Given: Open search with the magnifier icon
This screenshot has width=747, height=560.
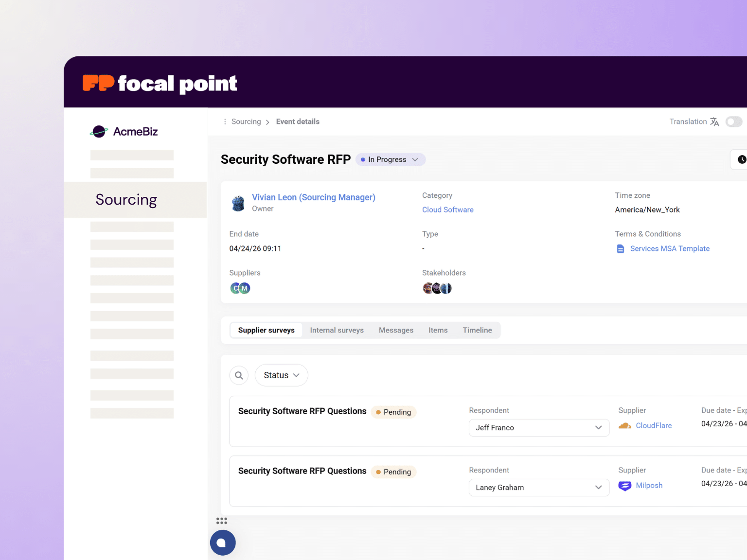Looking at the screenshot, I should pyautogui.click(x=239, y=375).
